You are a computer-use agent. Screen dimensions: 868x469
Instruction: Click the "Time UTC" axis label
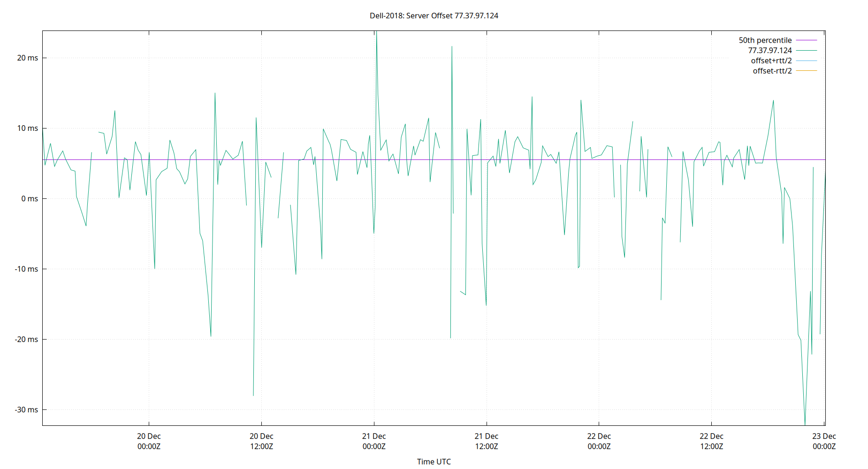tap(434, 461)
